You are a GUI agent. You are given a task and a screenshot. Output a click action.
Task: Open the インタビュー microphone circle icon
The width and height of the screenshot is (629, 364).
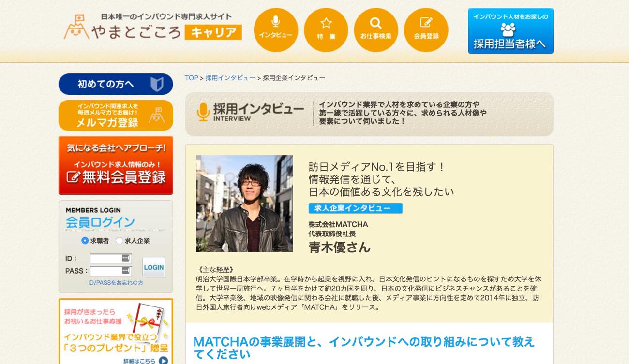click(276, 30)
